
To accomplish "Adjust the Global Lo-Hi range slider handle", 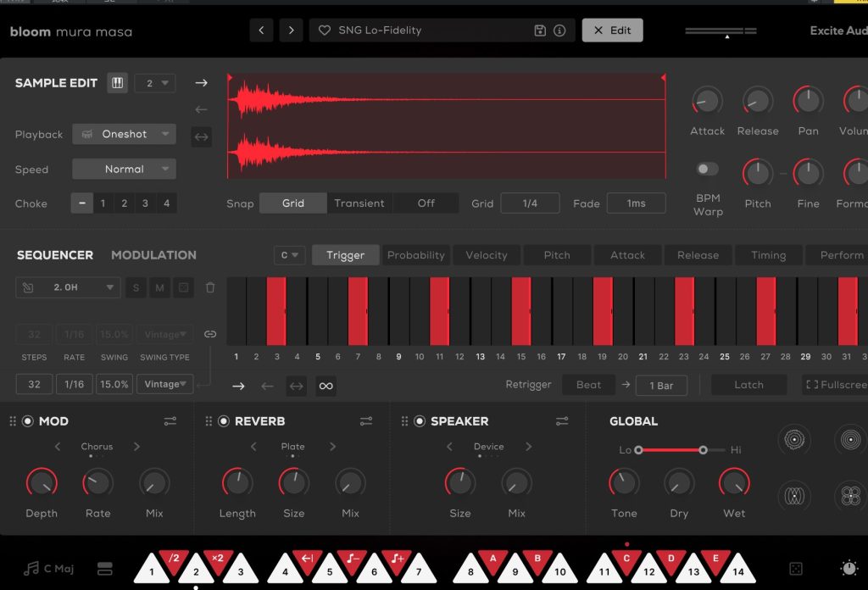I will point(703,450).
